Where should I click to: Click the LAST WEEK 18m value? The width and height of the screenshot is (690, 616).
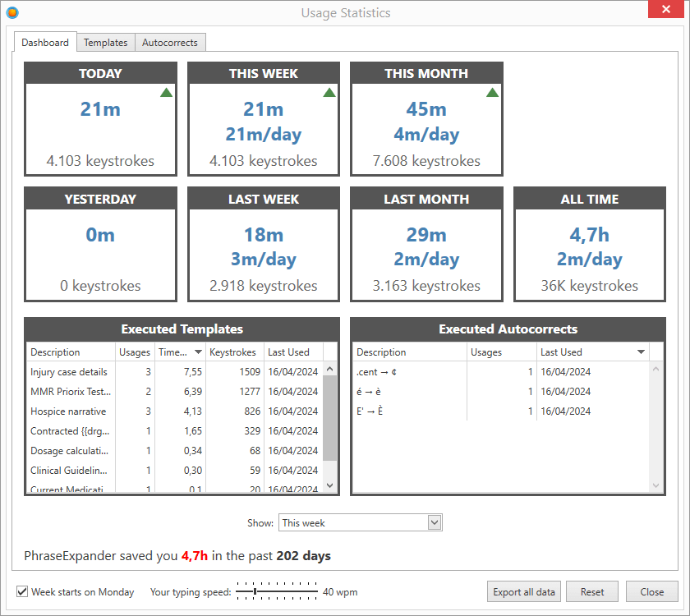(x=264, y=235)
